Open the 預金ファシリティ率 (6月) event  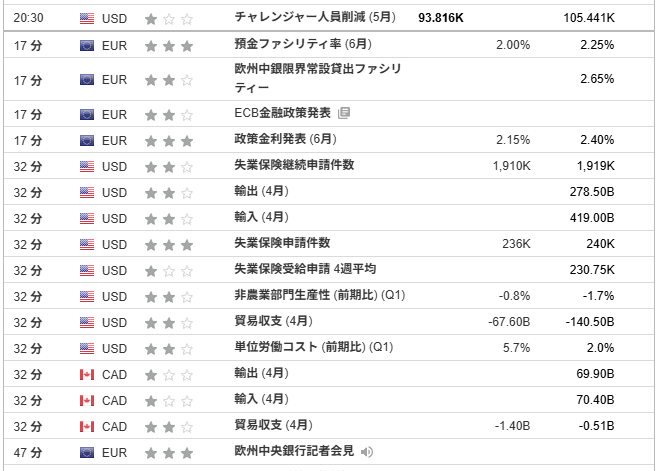pos(303,44)
